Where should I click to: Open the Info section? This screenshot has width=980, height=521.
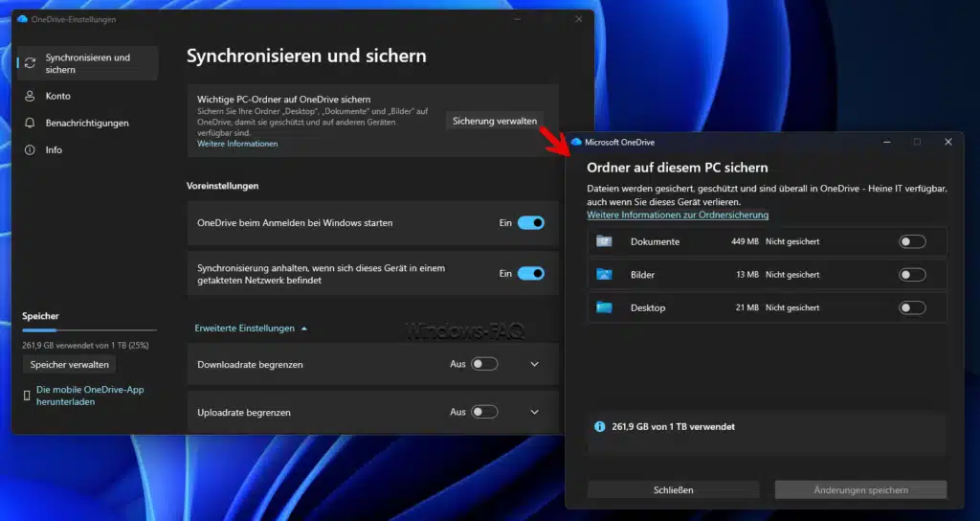[x=87, y=149]
